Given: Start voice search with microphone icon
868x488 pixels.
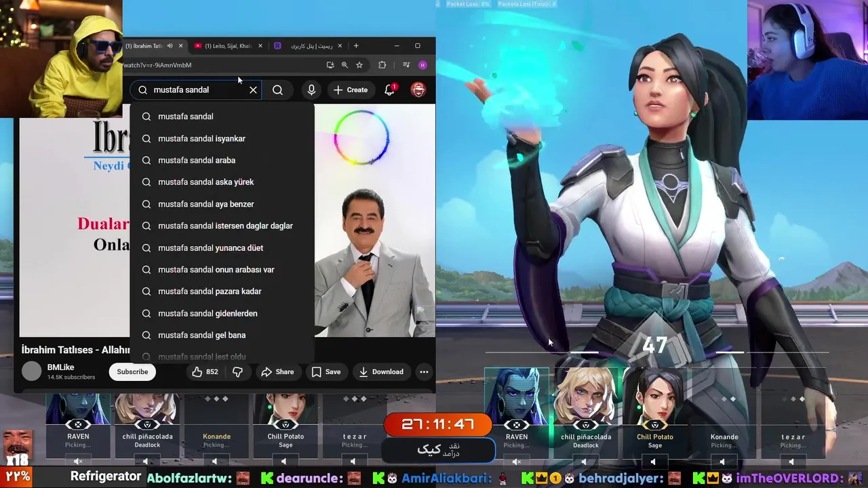Looking at the screenshot, I should point(311,89).
